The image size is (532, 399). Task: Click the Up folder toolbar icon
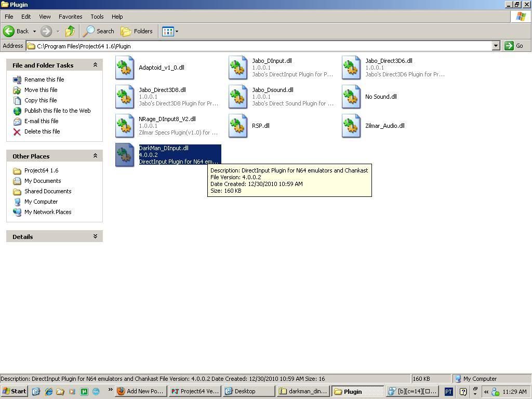(70, 31)
